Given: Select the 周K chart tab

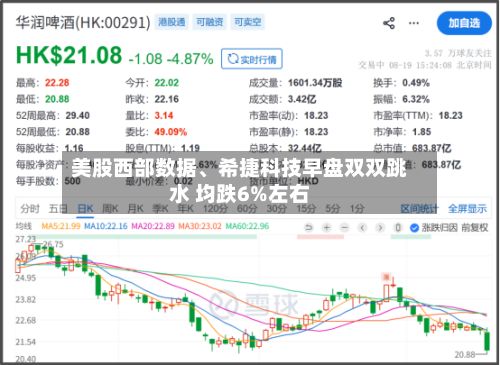Looking at the screenshot, I should click(x=110, y=209).
